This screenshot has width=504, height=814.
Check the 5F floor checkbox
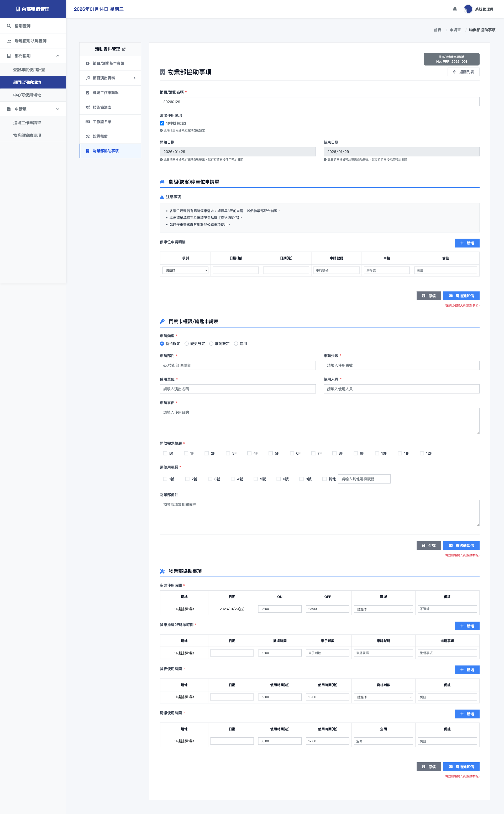point(271,453)
